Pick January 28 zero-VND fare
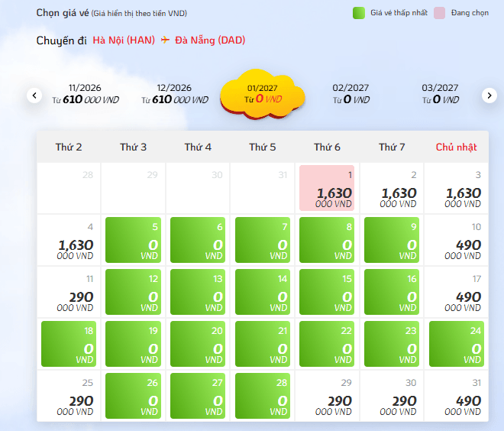Image resolution: width=504 pixels, height=431 pixels. tap(263, 396)
